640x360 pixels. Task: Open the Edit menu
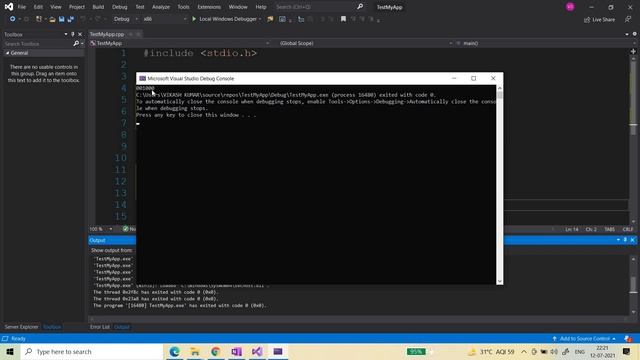point(38,7)
